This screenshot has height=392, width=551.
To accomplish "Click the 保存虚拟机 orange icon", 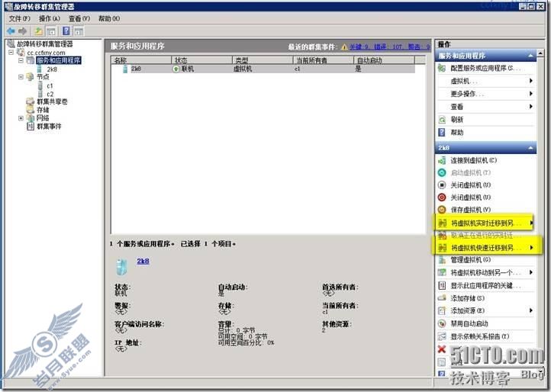I will (x=442, y=210).
